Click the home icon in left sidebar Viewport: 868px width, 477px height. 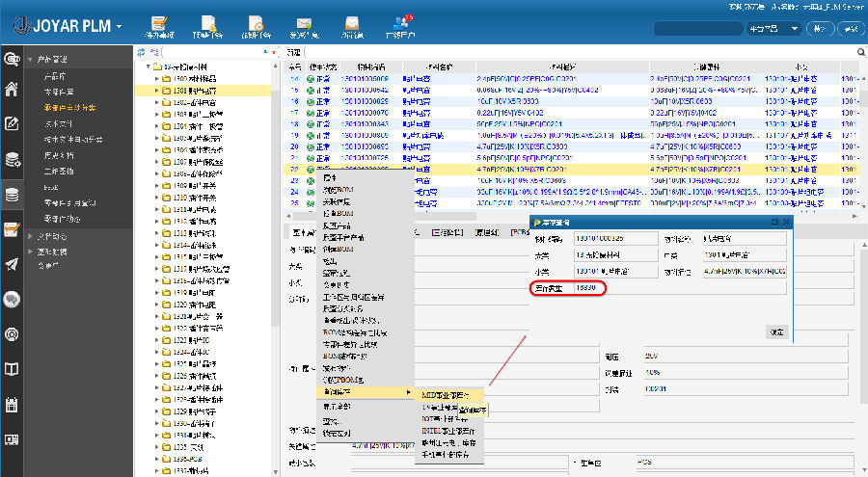(x=12, y=90)
